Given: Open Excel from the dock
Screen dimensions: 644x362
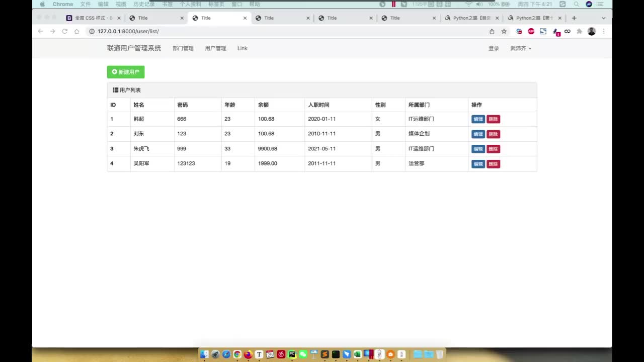Looking at the screenshot, I should coord(358,354).
